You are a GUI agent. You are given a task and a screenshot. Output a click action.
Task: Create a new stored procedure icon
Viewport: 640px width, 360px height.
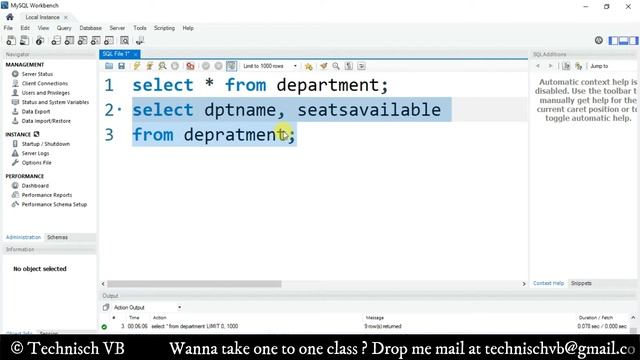click(96, 40)
